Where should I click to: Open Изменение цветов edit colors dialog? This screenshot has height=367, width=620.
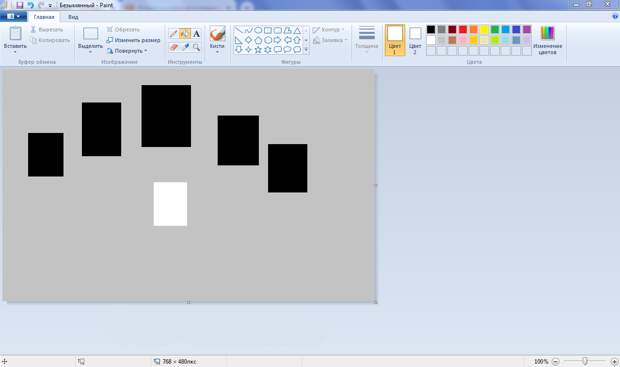548,40
